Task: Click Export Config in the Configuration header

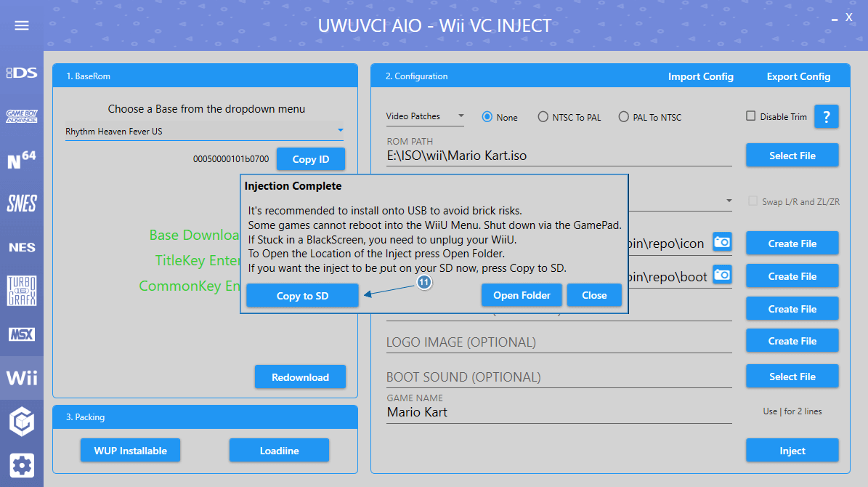Action: pos(798,76)
